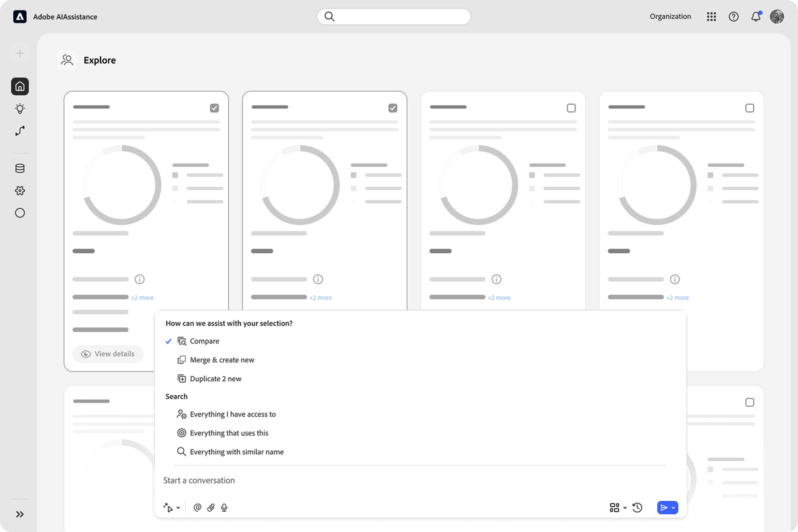798x532 pixels.
Task: Send the message with the blue send button
Action: 664,507
